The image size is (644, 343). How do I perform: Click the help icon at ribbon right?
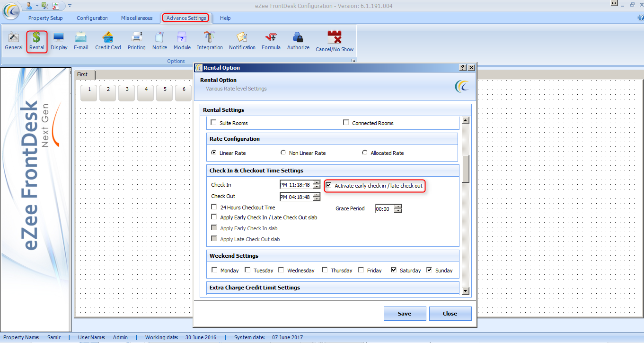[641, 18]
